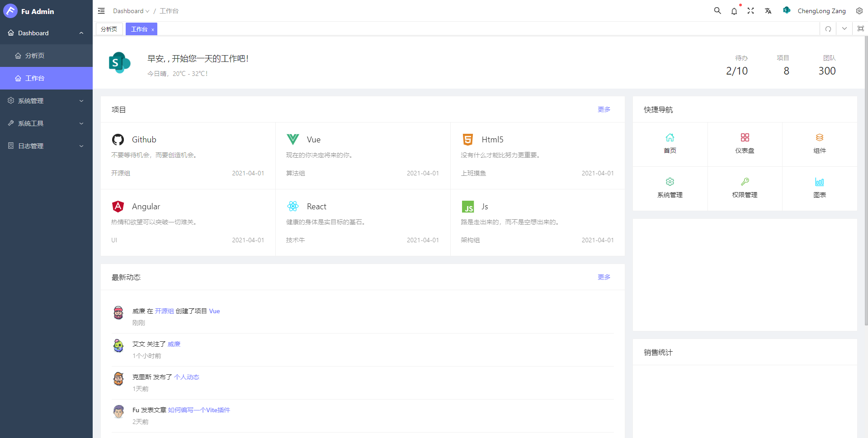Image resolution: width=868 pixels, height=438 pixels.
Task: Open the 组件 components shortcut icon
Action: pos(820,137)
